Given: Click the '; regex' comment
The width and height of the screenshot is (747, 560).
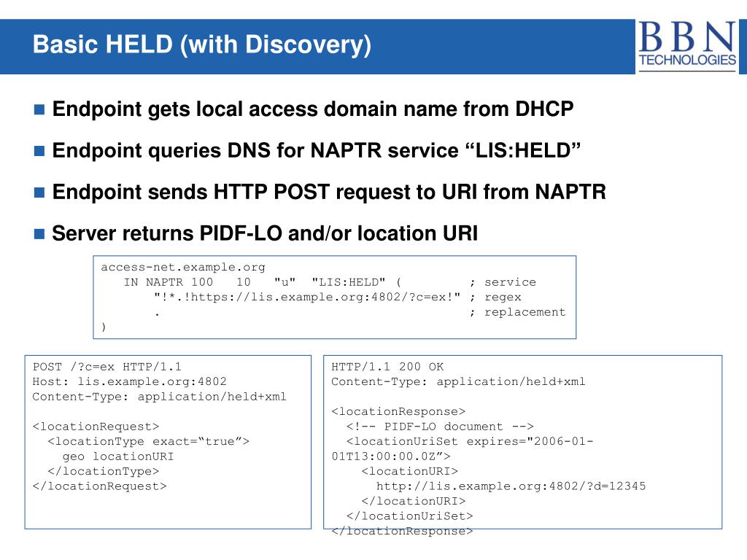Looking at the screenshot, I should pyautogui.click(x=495, y=297).
